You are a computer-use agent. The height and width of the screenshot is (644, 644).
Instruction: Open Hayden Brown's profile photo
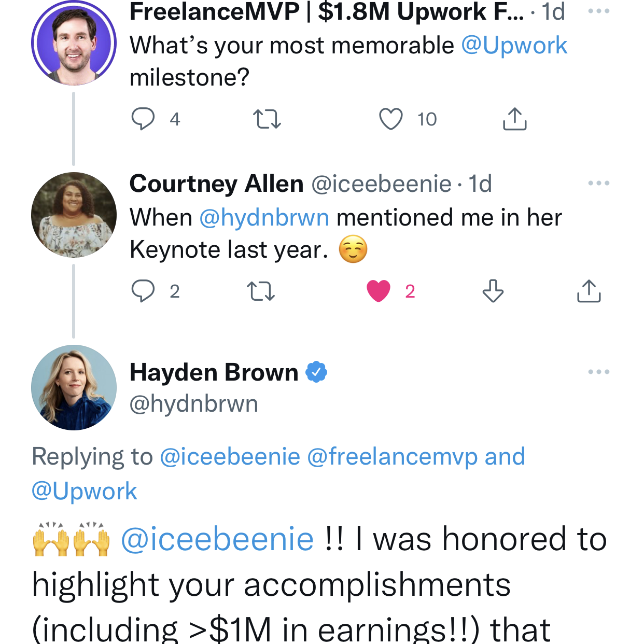[x=74, y=387]
